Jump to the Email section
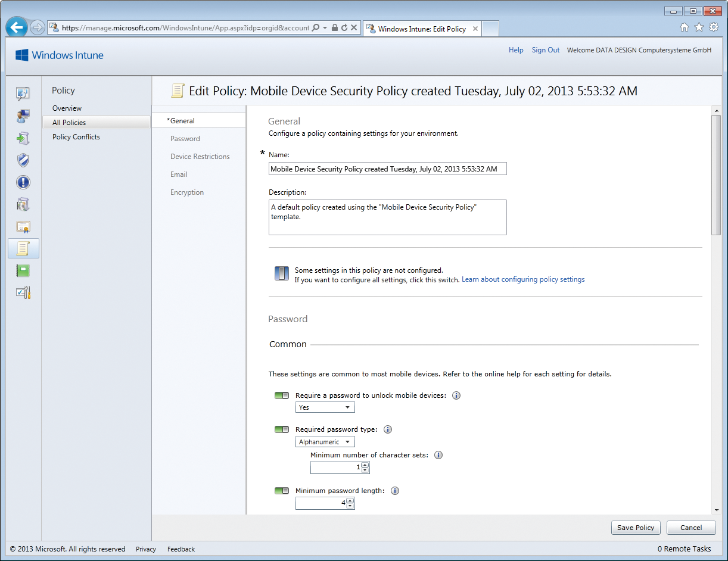 179,174
